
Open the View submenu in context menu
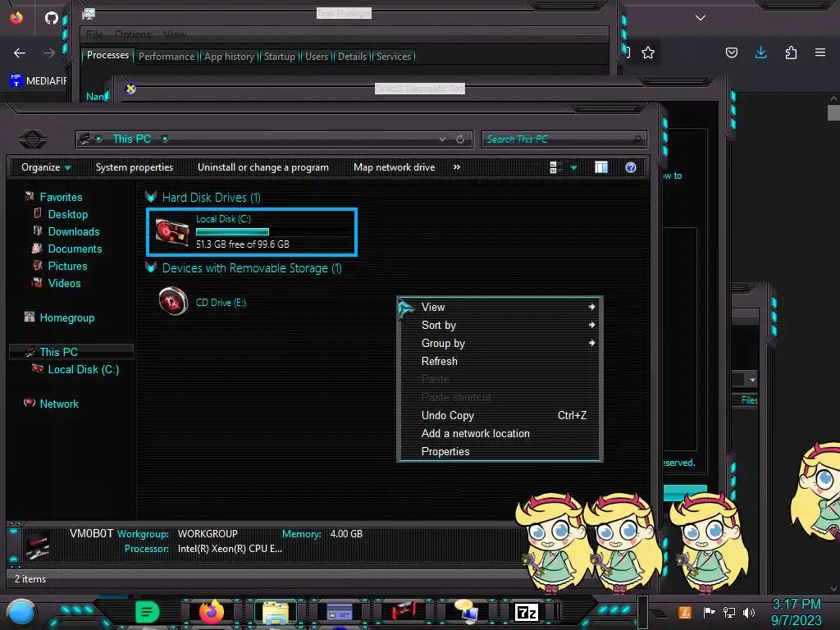(500, 307)
